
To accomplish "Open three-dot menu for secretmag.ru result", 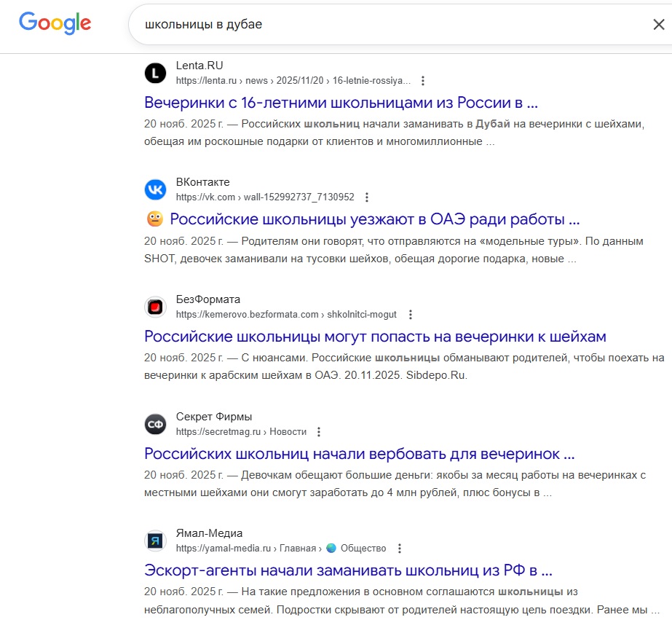I will 318,432.
